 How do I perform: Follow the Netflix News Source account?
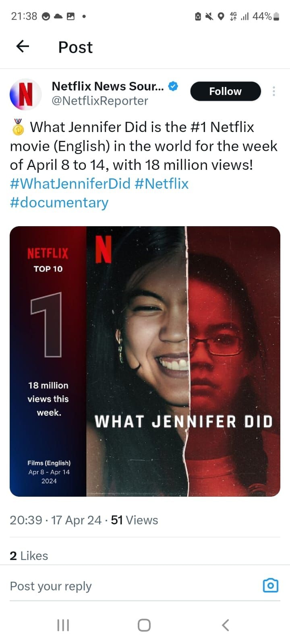225,91
